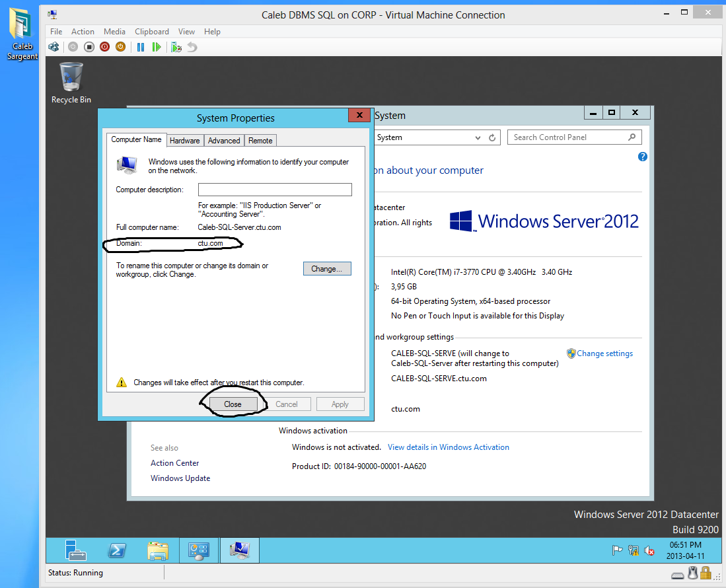Click CALEB-SQL-SERVE.ctu.com in the System window

tap(439, 379)
